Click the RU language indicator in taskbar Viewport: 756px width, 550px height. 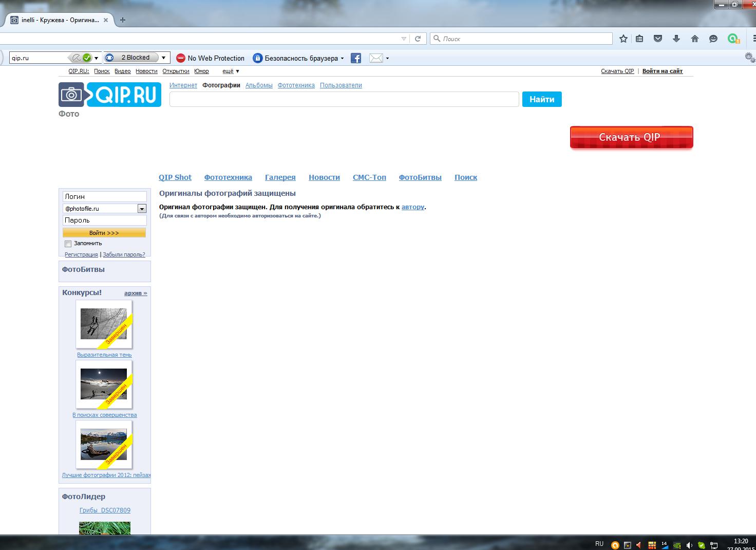pyautogui.click(x=599, y=543)
